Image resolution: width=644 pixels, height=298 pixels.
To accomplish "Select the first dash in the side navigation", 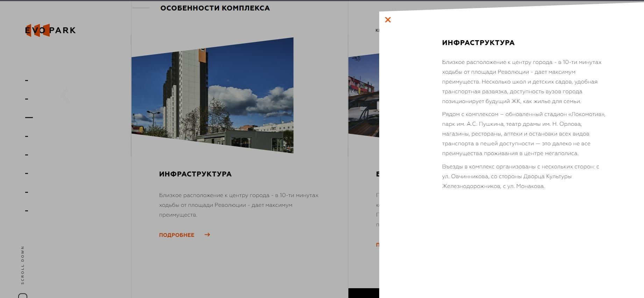I will [x=27, y=80].
